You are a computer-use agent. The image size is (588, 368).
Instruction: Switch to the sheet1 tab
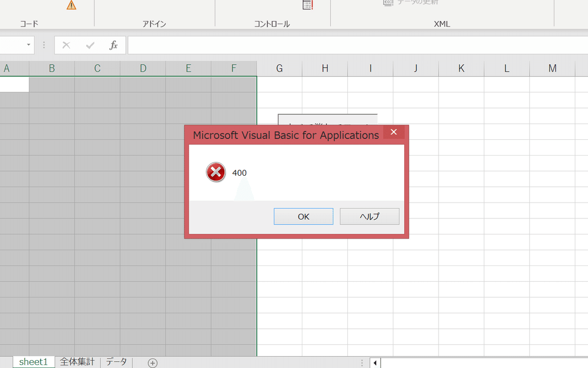(33, 362)
